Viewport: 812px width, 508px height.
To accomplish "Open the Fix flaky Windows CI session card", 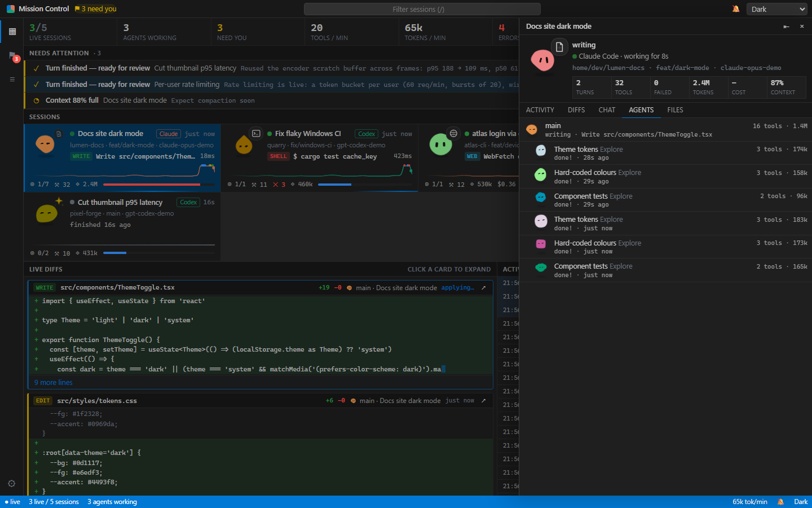I will point(319,157).
